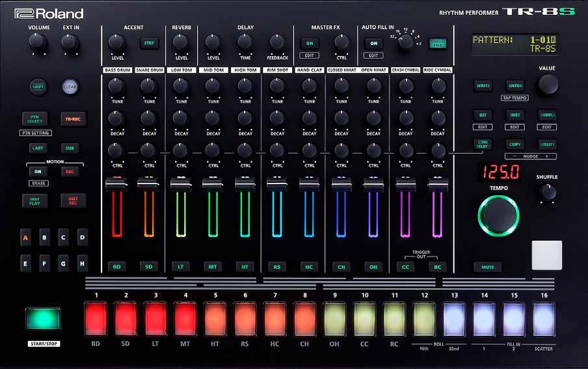Image resolution: width=588 pixels, height=369 pixels.
Task: Click the MUTE button
Action: tap(487, 267)
